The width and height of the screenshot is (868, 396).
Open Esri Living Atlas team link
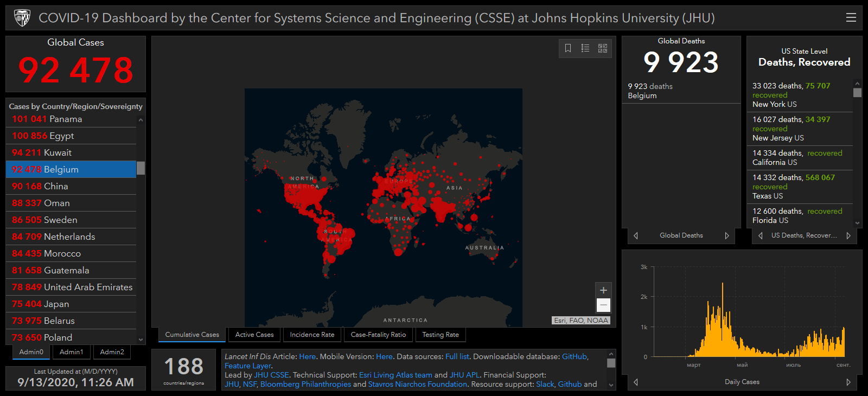(395, 375)
